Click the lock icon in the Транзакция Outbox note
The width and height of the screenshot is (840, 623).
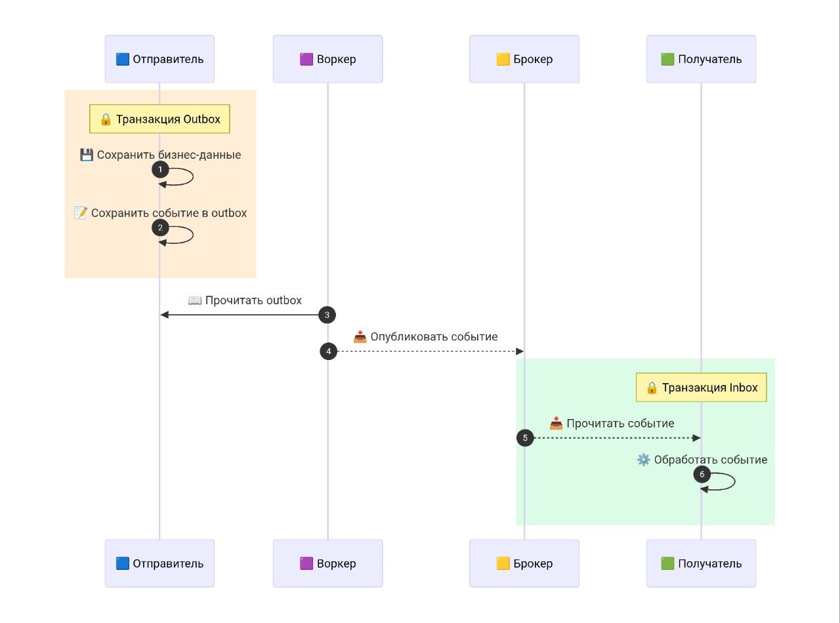coord(106,119)
